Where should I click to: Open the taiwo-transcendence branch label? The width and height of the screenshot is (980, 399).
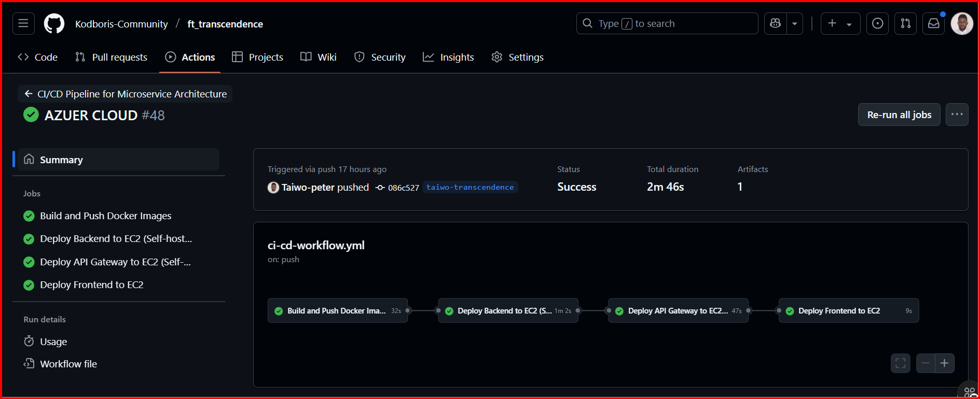pos(470,187)
